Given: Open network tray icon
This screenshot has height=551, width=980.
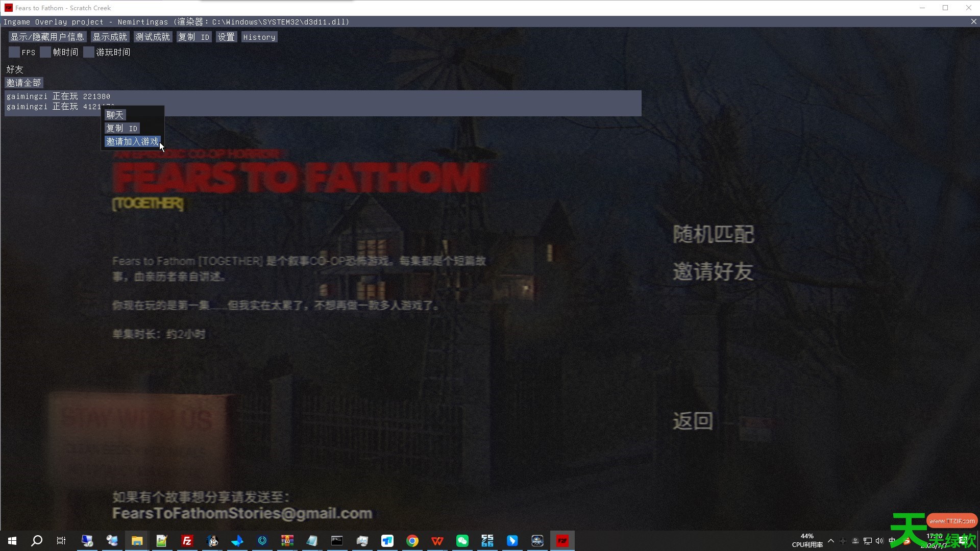Looking at the screenshot, I should pos(867,541).
